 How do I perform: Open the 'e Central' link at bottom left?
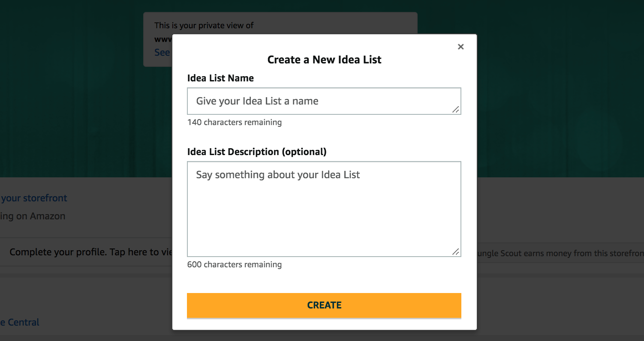[x=20, y=322]
